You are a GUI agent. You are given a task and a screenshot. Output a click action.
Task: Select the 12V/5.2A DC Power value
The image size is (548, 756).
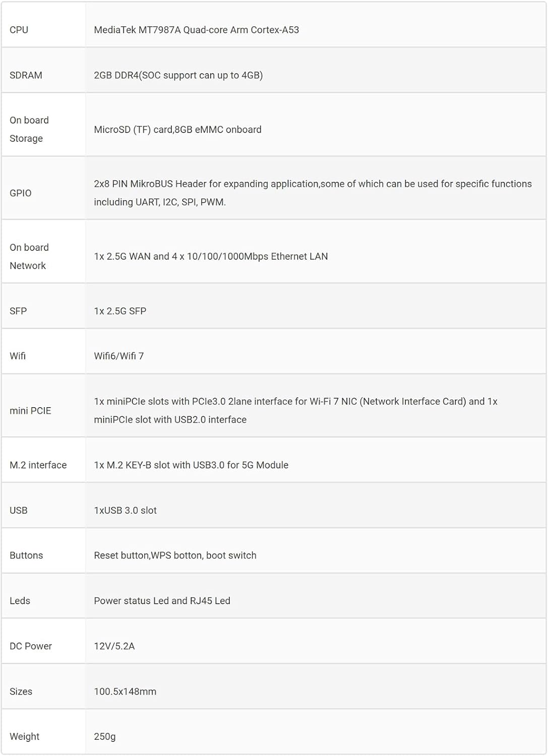coord(114,646)
